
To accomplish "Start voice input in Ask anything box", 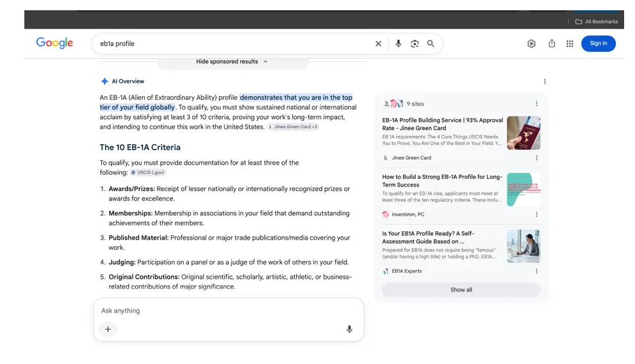I will [x=349, y=329].
